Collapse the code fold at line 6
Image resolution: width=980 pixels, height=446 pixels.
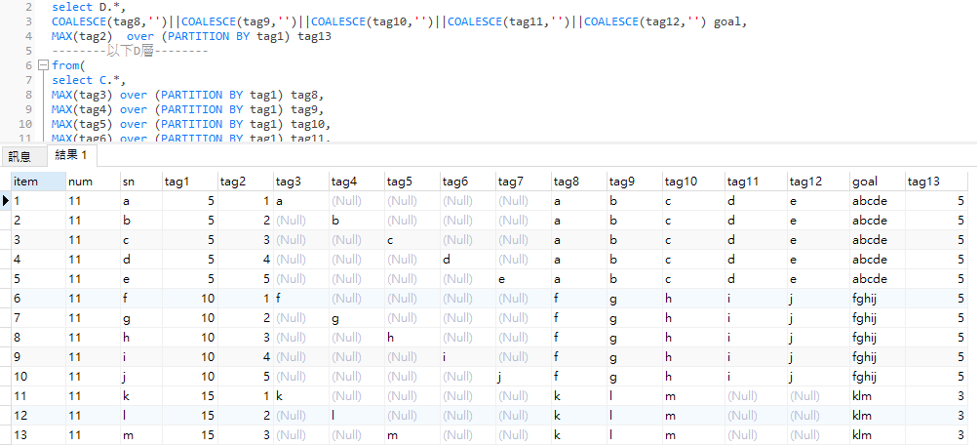click(x=43, y=65)
